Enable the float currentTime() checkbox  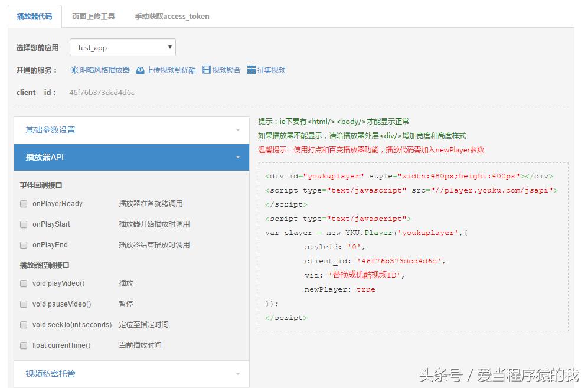pos(24,345)
